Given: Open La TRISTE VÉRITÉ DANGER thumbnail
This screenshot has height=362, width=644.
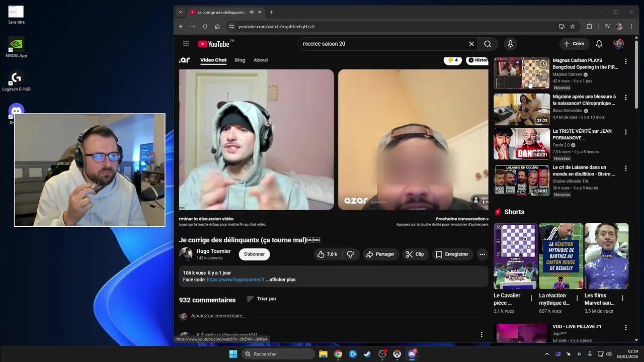Looking at the screenshot, I should [x=522, y=144].
